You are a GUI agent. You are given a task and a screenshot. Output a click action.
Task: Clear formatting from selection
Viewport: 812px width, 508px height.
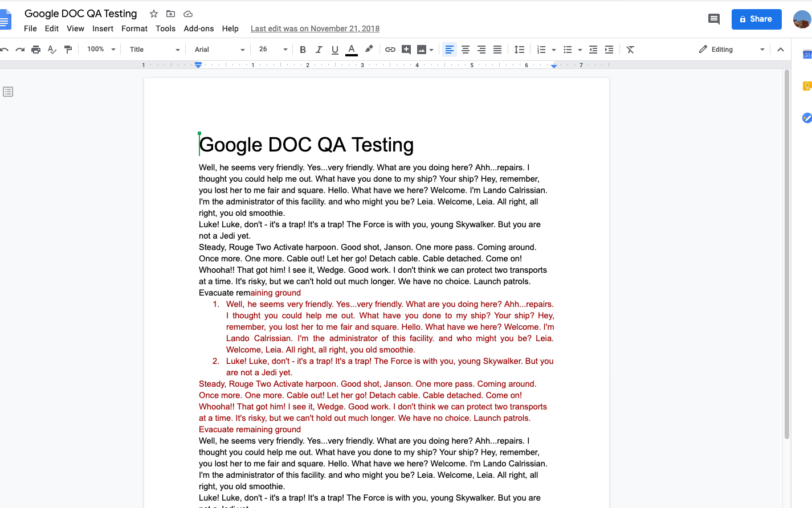tap(630, 50)
